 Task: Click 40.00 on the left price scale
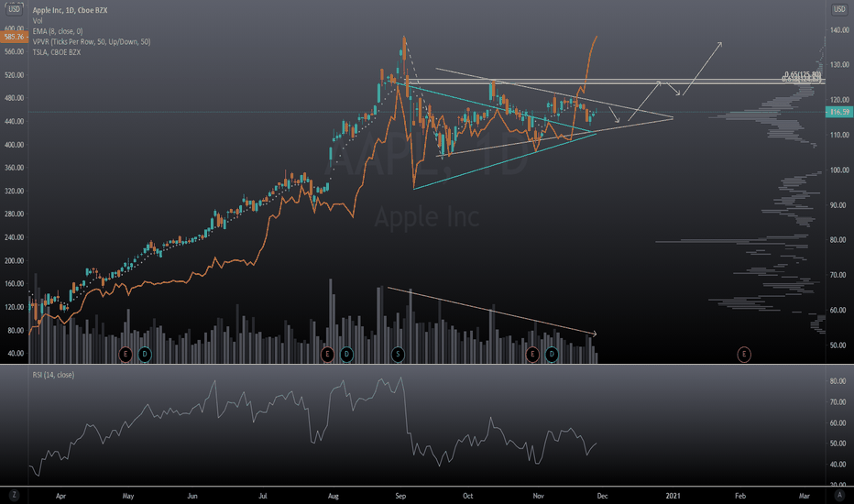coord(16,354)
